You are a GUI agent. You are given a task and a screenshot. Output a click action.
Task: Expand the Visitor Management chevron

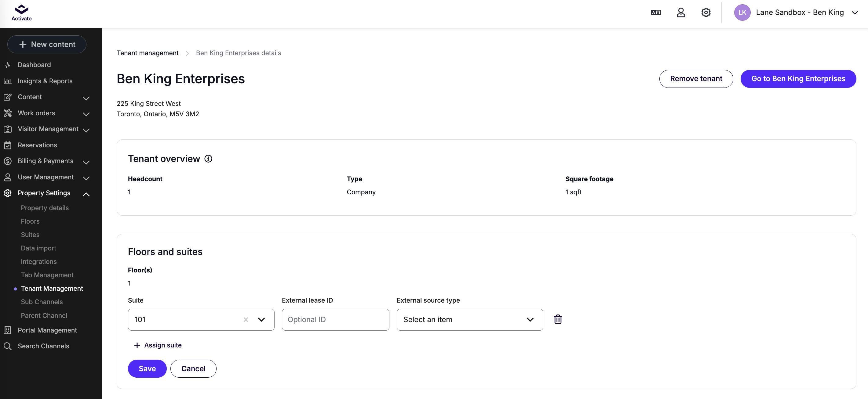pos(86,130)
